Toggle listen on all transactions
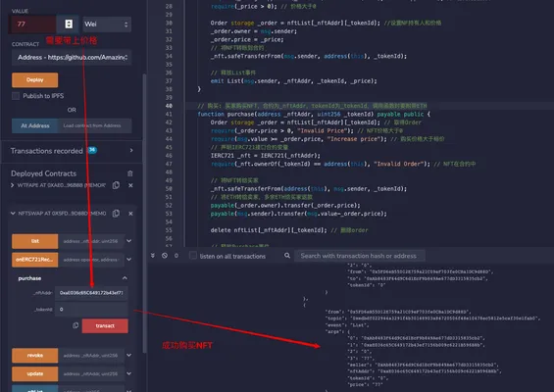Screen dimensions: 554x392 193,256
